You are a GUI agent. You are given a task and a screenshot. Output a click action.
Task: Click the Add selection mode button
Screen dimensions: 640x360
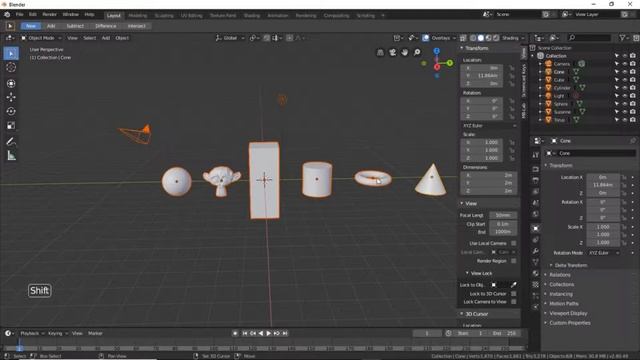click(x=51, y=26)
